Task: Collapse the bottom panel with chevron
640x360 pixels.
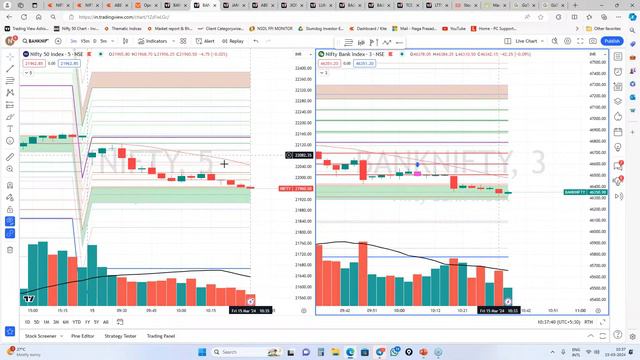Action: (x=591, y=336)
